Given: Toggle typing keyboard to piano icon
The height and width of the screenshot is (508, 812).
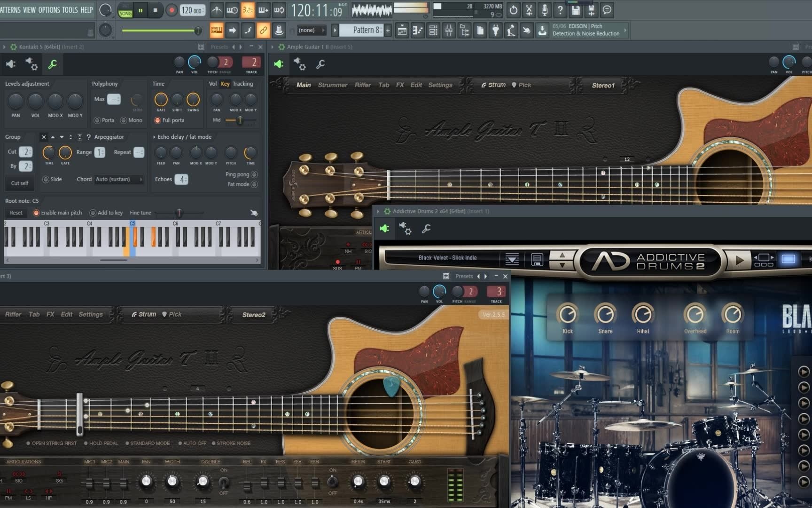Looking at the screenshot, I should click(x=217, y=31).
